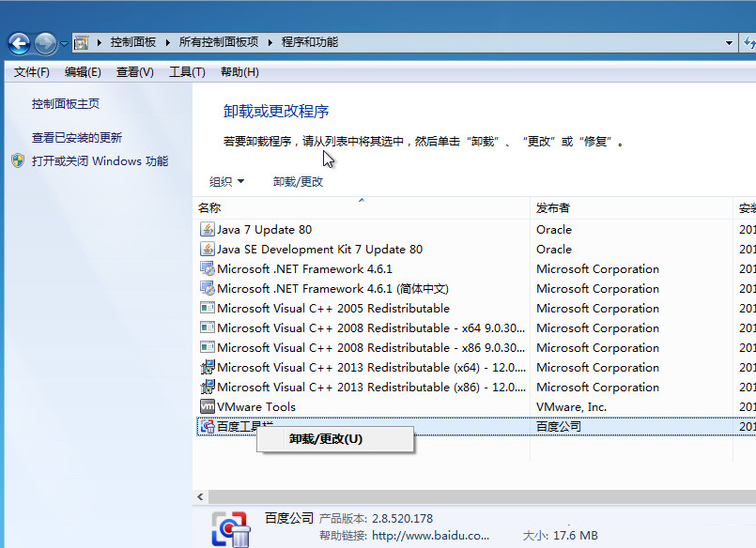Go back with the blue Back arrow
The height and width of the screenshot is (548, 756).
[20, 44]
